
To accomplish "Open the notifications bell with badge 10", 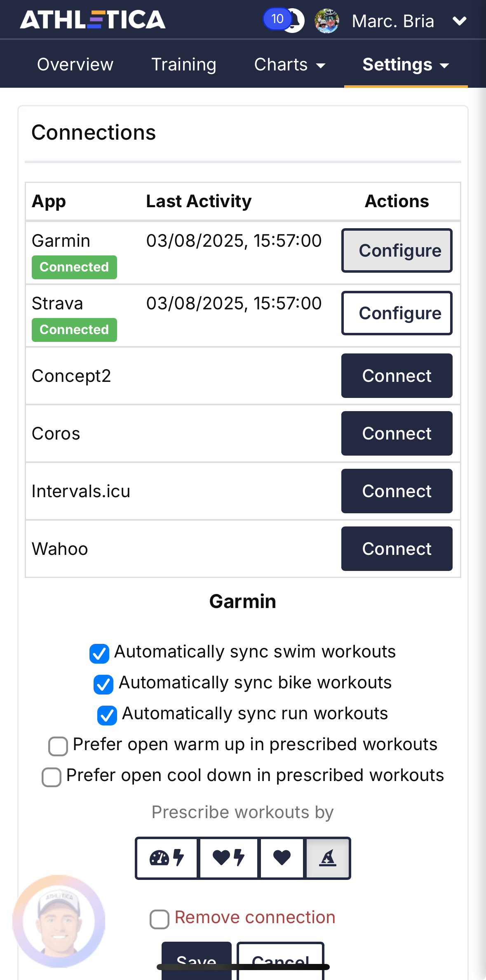I will (x=284, y=20).
